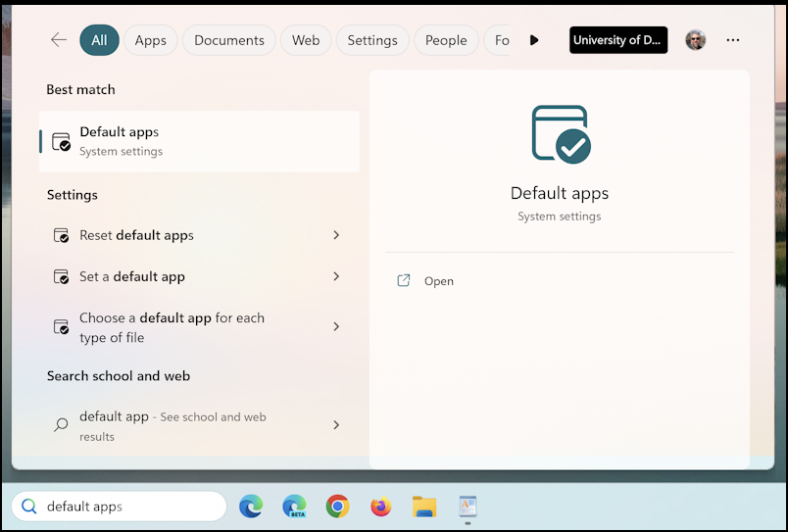Viewport: 788px width, 532px height.
Task: Click the Open external-link icon
Action: click(404, 280)
